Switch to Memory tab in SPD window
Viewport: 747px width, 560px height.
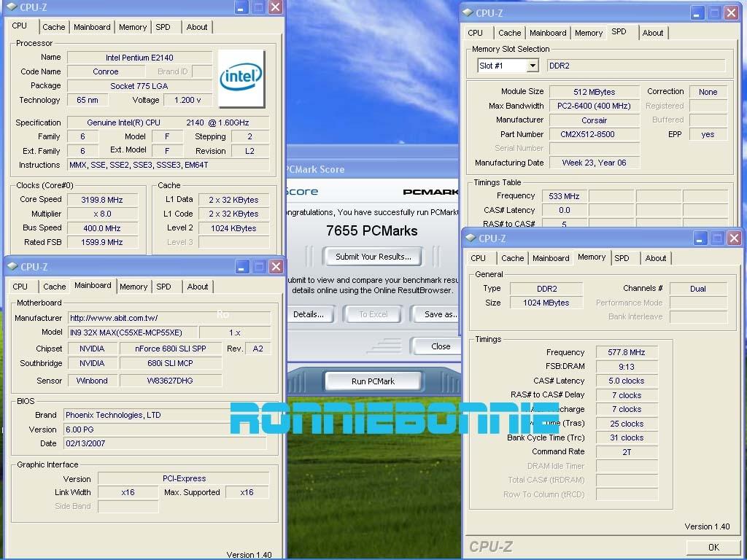589,33
